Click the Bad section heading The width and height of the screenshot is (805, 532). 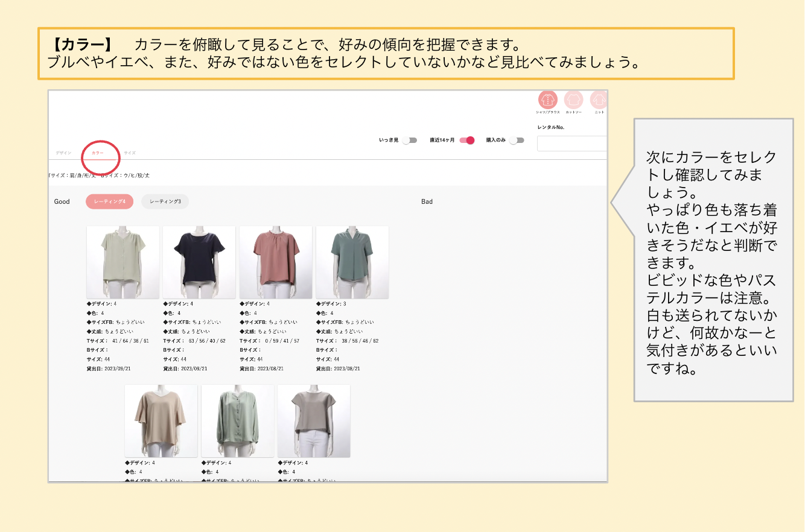click(x=427, y=201)
